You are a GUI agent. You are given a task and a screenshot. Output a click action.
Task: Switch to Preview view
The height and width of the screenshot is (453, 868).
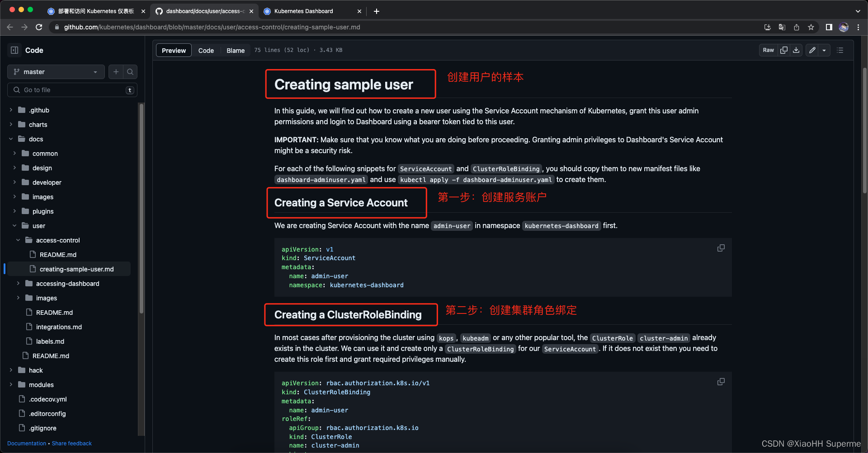pos(174,50)
